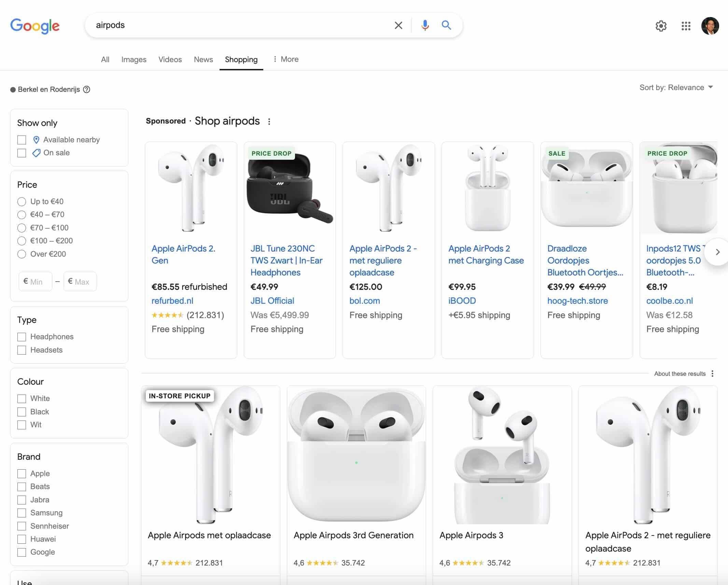The width and height of the screenshot is (728, 585).
Task: Expand the More search tabs menu
Action: tap(286, 59)
